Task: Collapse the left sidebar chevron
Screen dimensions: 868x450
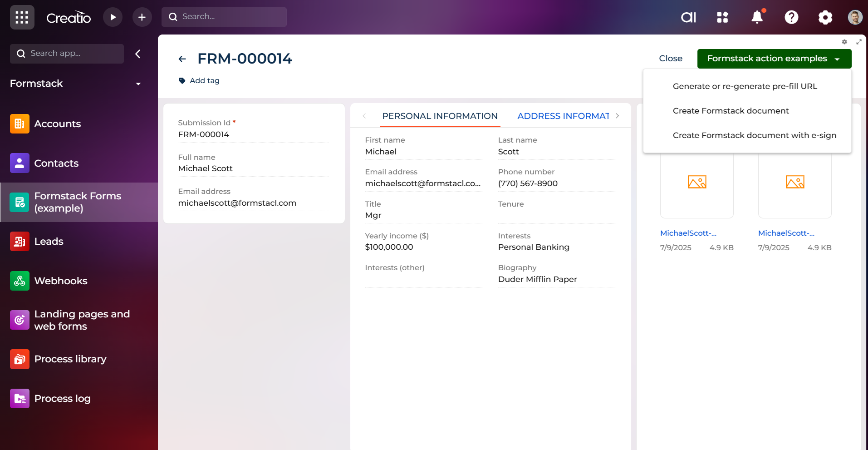Action: (138, 54)
